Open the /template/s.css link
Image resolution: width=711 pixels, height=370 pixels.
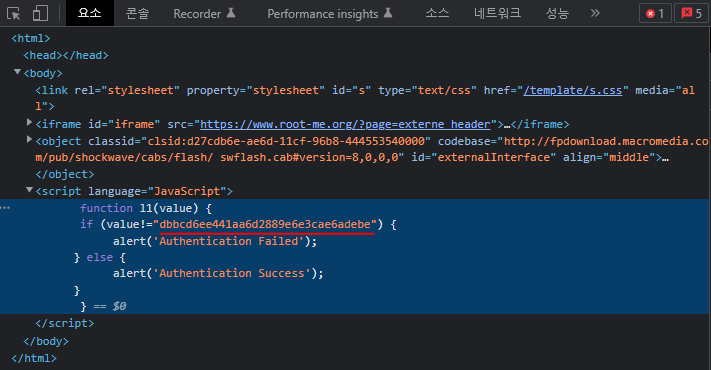(573, 90)
